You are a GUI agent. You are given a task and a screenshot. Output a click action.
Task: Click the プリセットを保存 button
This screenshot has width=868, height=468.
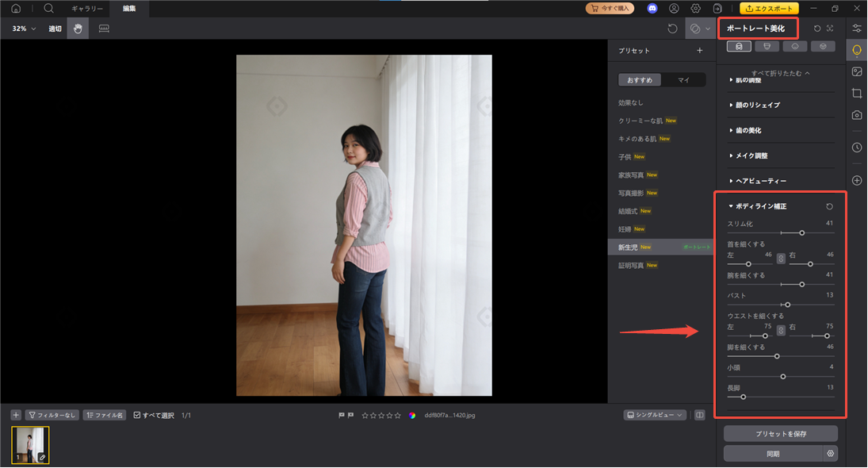780,433
